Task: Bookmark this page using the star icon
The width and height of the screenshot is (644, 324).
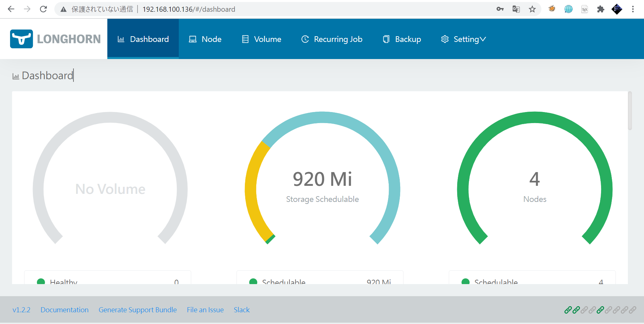Action: pos(532,9)
